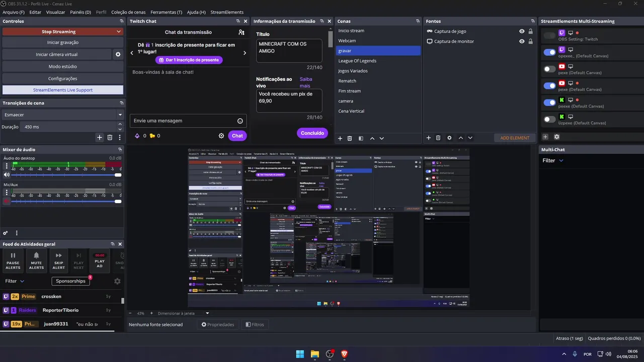Open scene transition options menu

tap(120, 137)
